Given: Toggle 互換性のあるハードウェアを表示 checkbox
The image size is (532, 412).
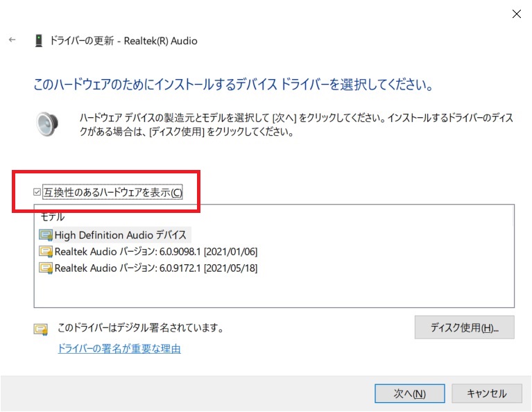Looking at the screenshot, I should (x=37, y=192).
